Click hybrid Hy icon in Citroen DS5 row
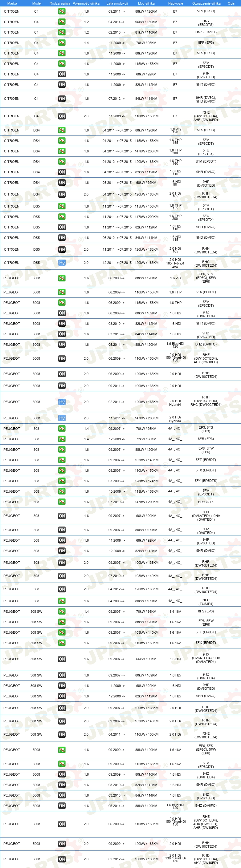The image size is (241, 868). [62, 263]
